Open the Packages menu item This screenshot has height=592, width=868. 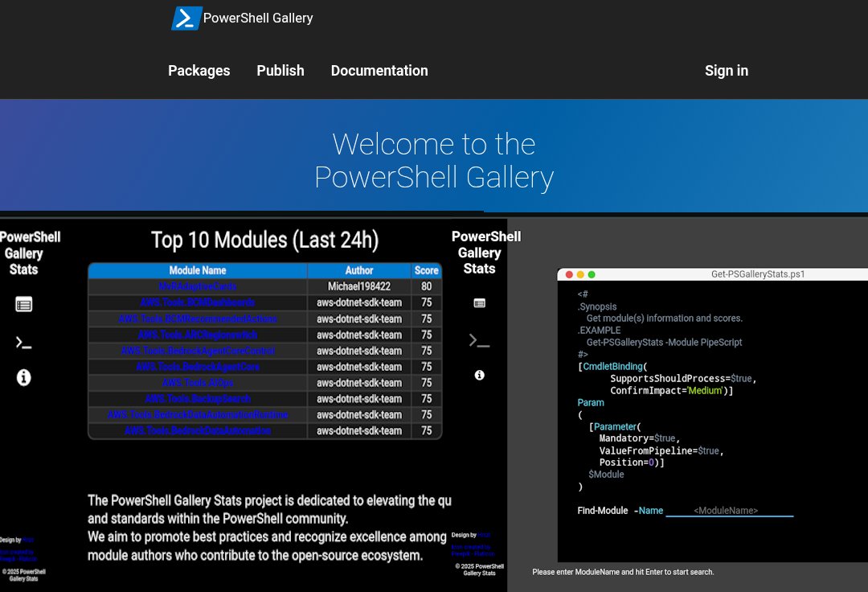click(x=199, y=70)
